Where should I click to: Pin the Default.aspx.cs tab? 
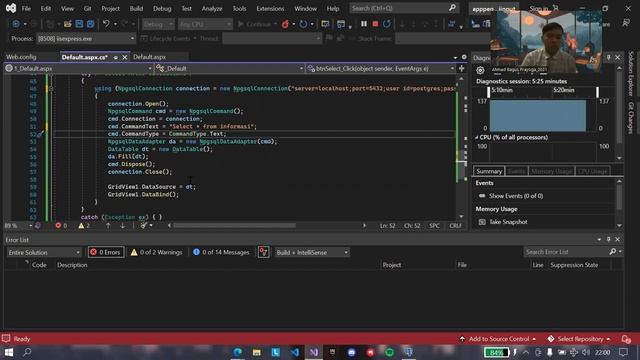pos(116,57)
